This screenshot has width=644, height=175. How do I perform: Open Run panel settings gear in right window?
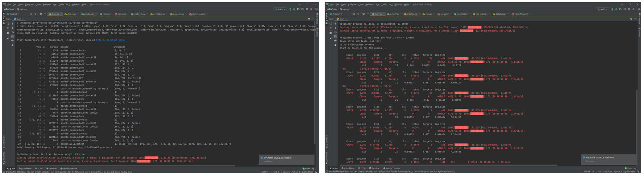tap(632, 19)
